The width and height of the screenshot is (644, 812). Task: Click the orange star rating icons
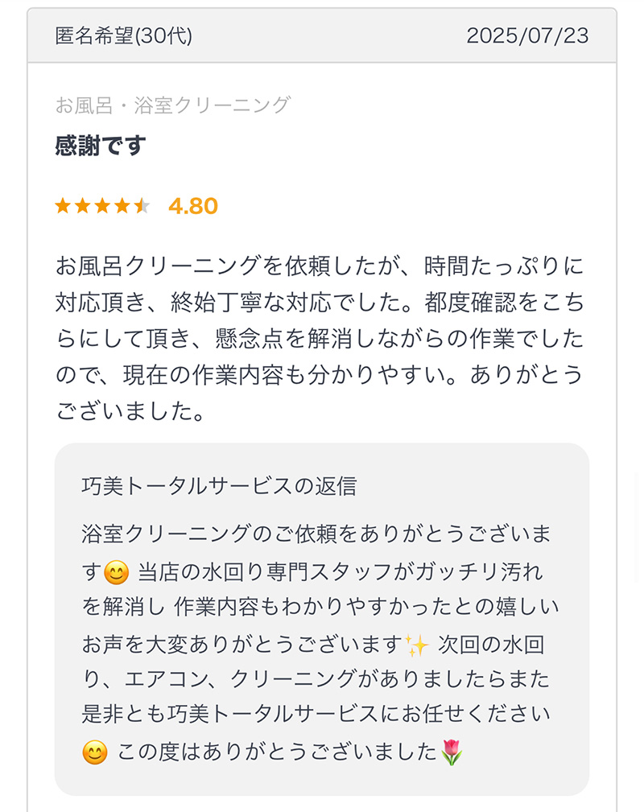[x=102, y=206]
